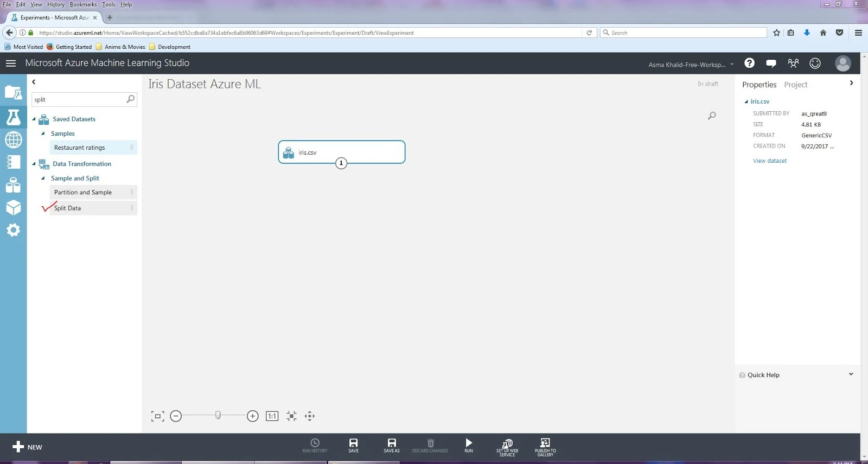This screenshot has width=868, height=464.
Task: Select the Restaurant ratings dataset
Action: coord(93,148)
